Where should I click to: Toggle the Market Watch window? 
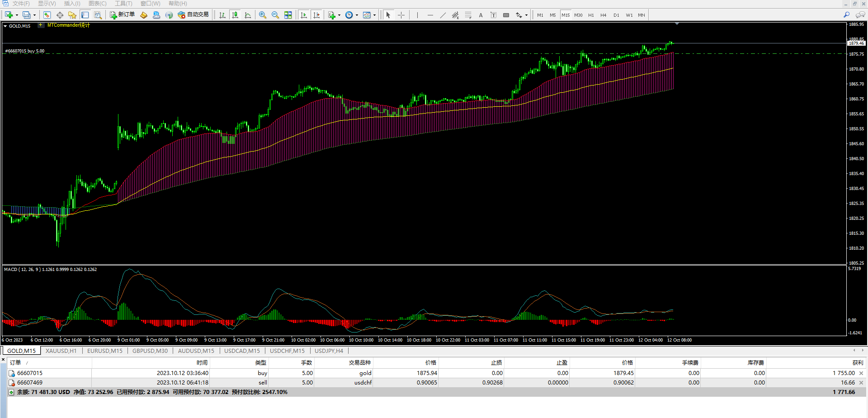click(x=47, y=15)
